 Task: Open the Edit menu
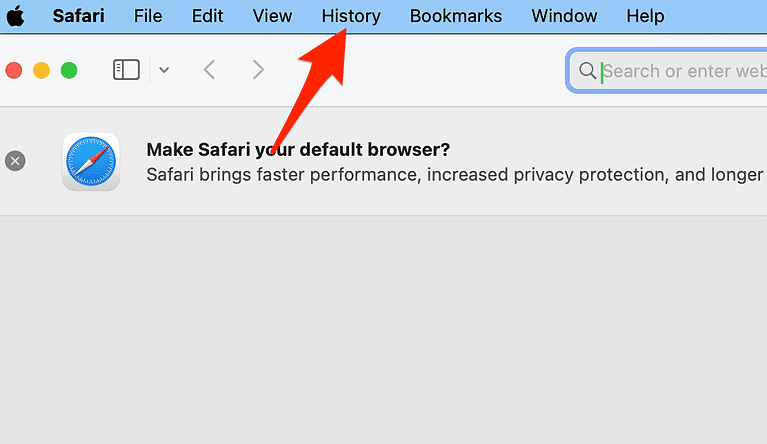208,16
